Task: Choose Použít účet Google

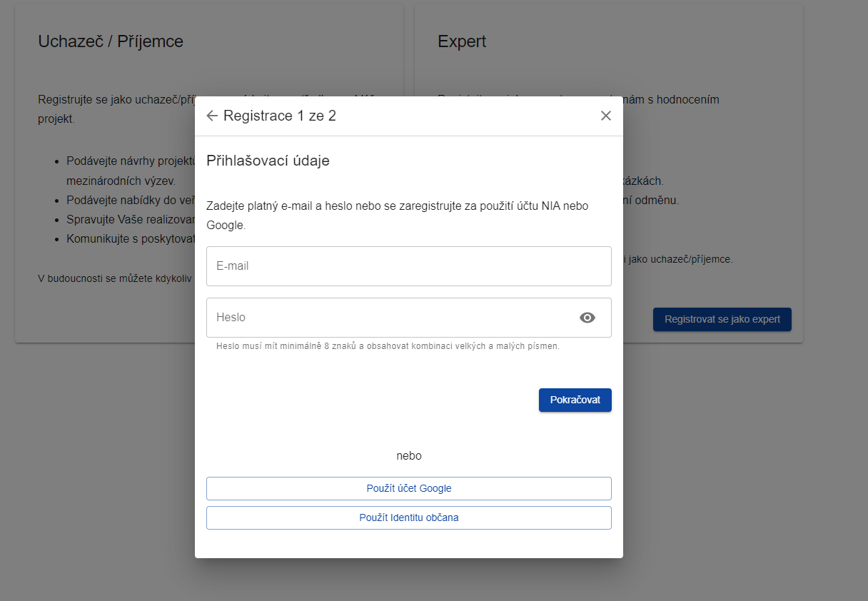Action: coord(409,489)
